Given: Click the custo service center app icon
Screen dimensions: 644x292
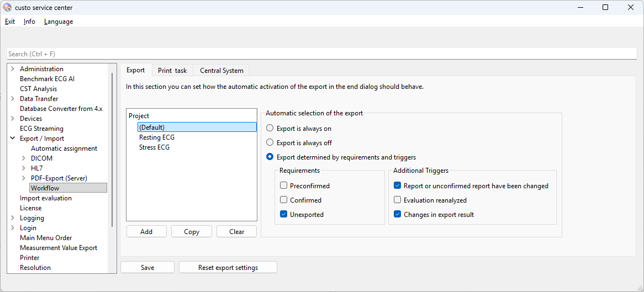Looking at the screenshot, I should coord(7,8).
